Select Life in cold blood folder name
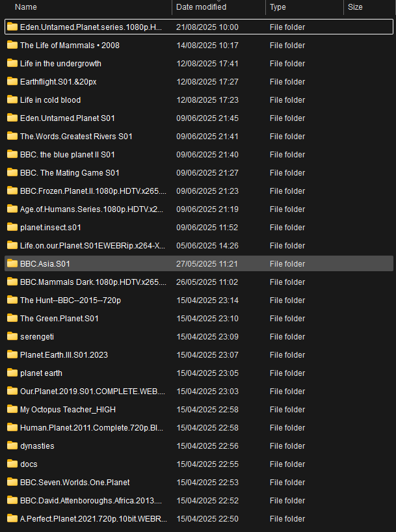The image size is (396, 532). tap(50, 100)
